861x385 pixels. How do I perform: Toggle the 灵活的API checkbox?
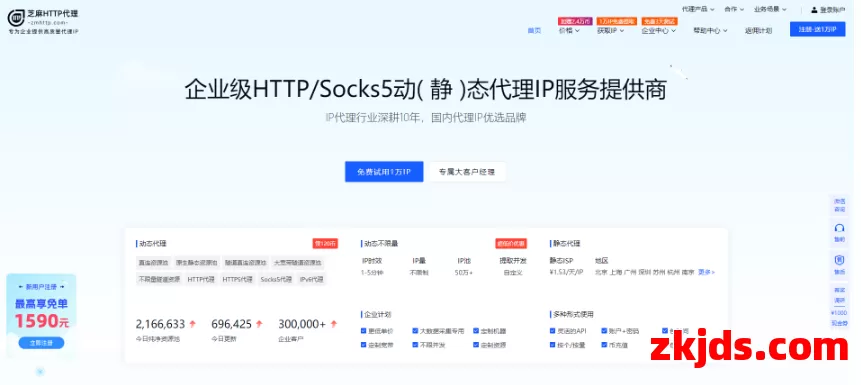(x=552, y=331)
